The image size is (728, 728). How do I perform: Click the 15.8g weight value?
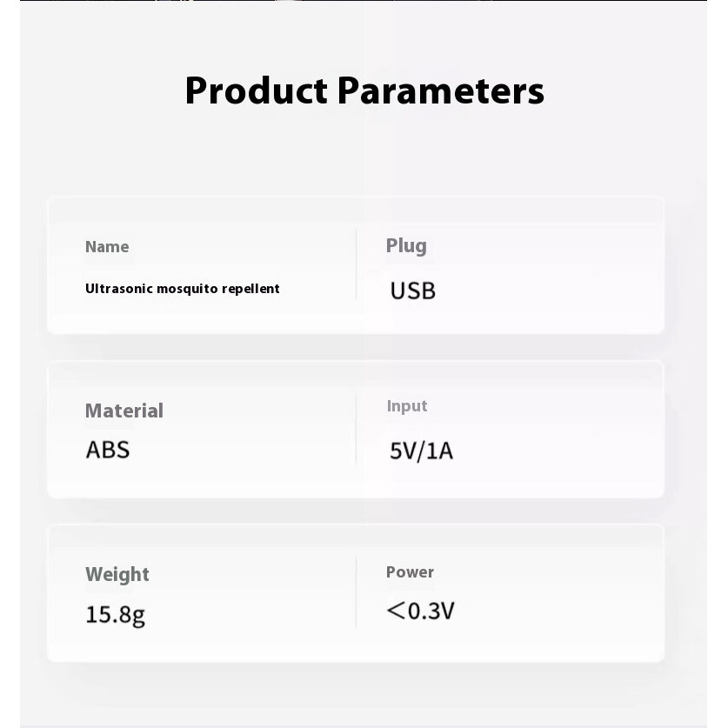(x=116, y=615)
